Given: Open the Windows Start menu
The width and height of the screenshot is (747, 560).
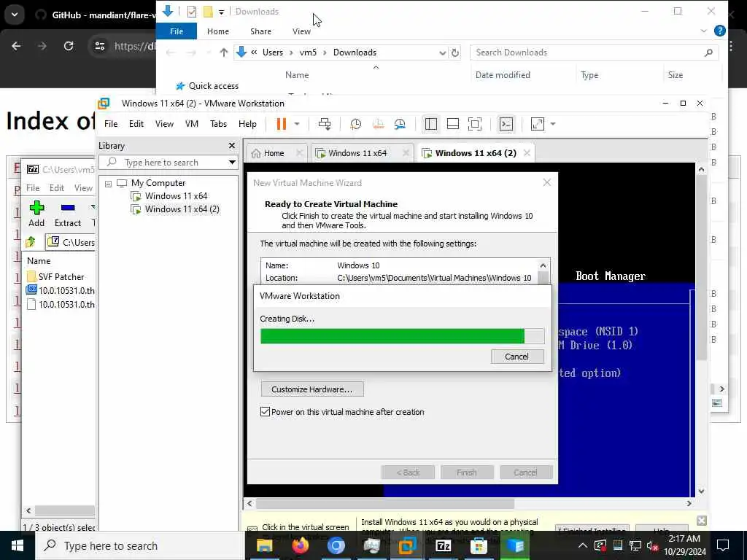Looking at the screenshot, I should pos(18,545).
